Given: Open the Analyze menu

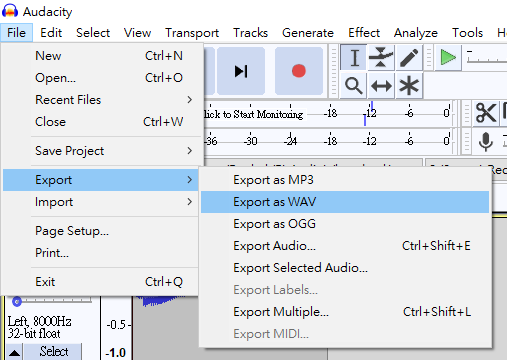Looking at the screenshot, I should [x=416, y=33].
